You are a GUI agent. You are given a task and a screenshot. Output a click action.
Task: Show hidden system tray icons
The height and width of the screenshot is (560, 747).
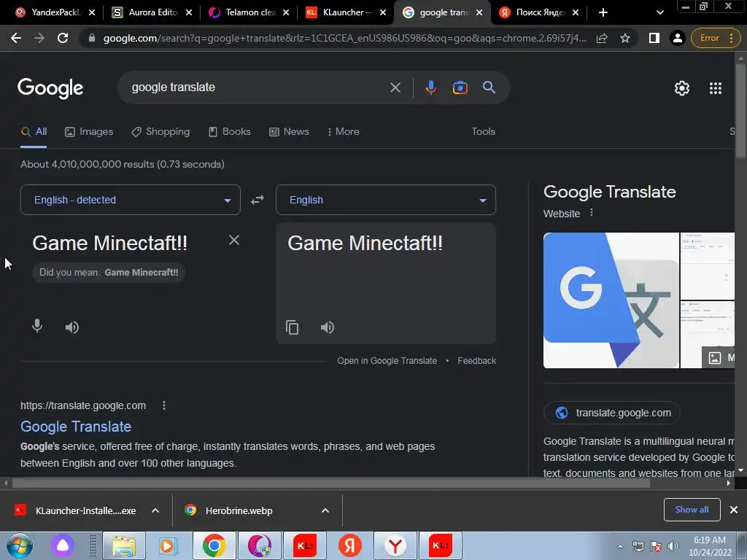click(620, 546)
